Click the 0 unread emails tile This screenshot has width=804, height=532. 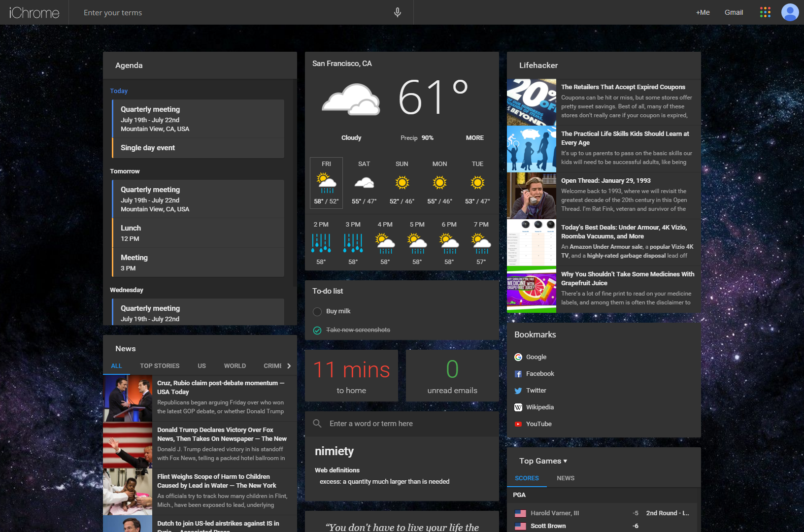(452, 376)
